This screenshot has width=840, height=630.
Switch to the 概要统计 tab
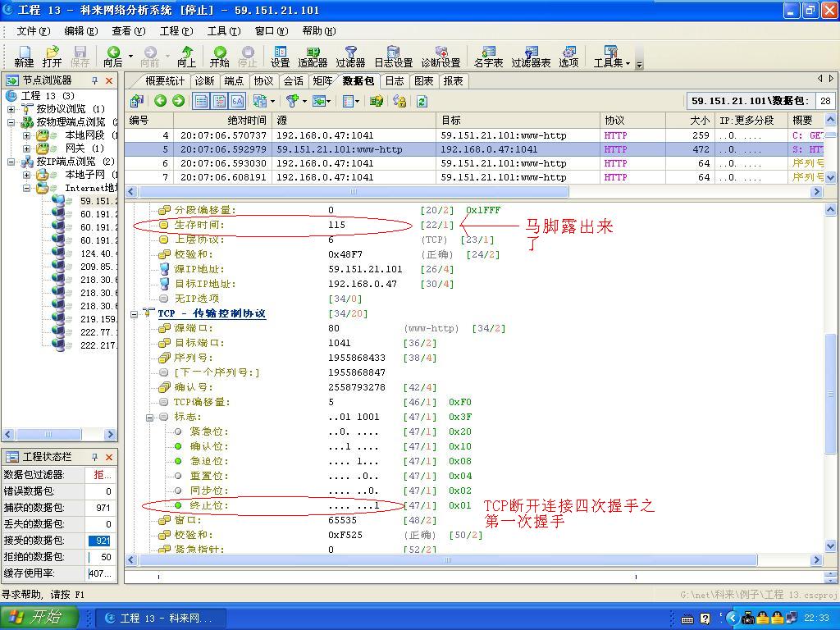pos(163,81)
